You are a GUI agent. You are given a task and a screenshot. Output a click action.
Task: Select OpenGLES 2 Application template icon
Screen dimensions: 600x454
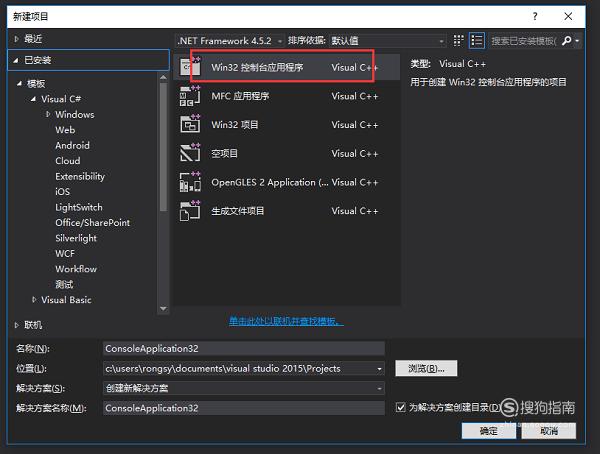(190, 182)
